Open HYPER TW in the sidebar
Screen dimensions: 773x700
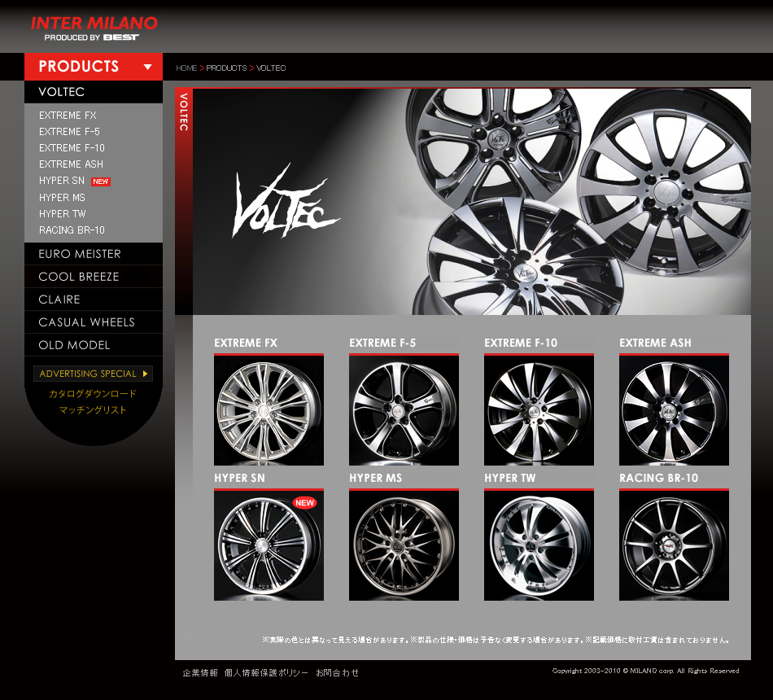click(x=62, y=213)
